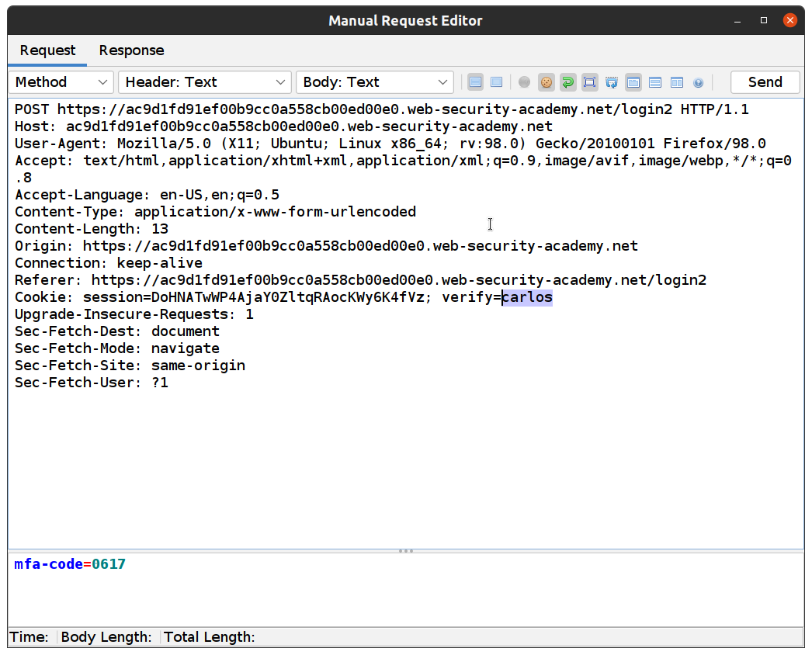Toggle the accept cookies icon
The width and height of the screenshot is (812, 655).
pyautogui.click(x=547, y=82)
